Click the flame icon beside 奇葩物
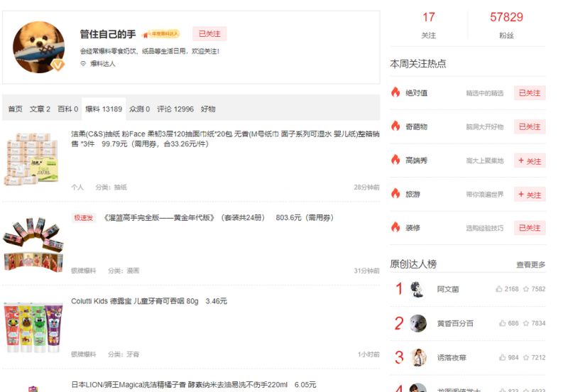The image size is (568, 392). click(395, 126)
